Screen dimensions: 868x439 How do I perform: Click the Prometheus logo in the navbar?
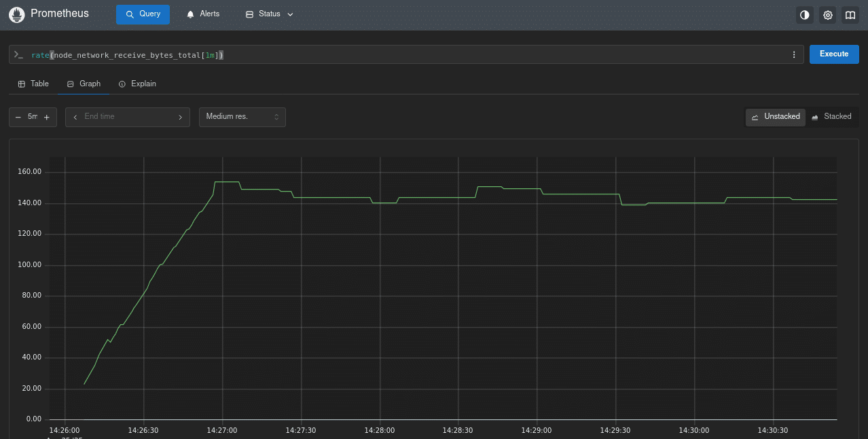point(16,14)
